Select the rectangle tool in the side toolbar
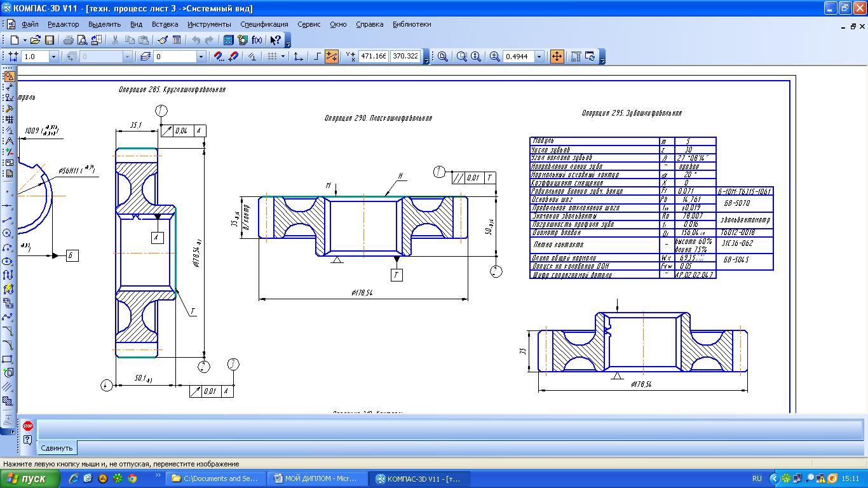The height and width of the screenshot is (488, 868). click(8, 358)
